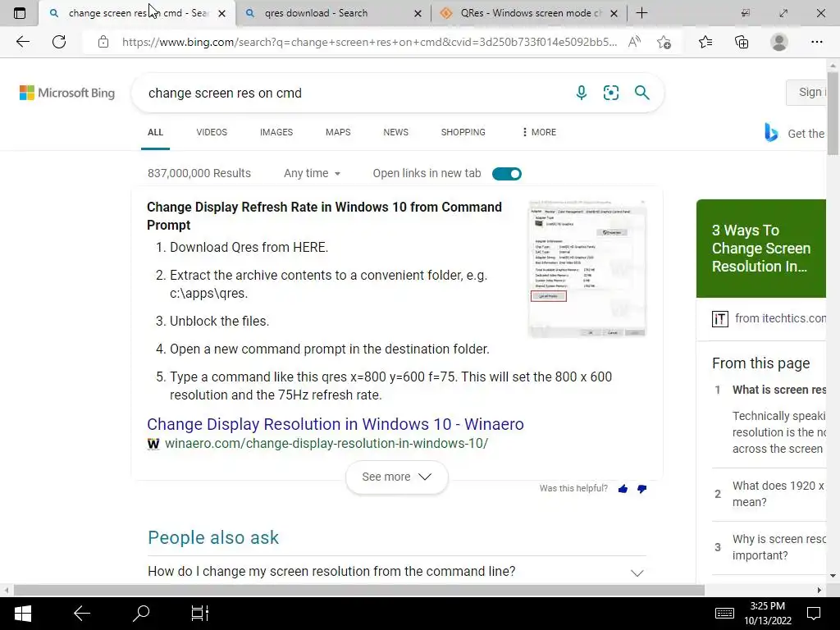
Task: Open notification center icon
Action: (814, 614)
